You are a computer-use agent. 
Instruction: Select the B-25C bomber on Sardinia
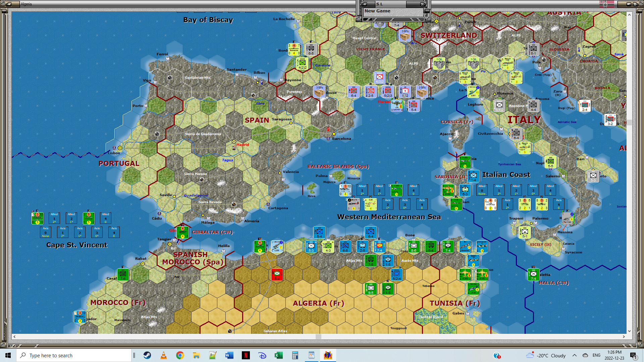448,190
